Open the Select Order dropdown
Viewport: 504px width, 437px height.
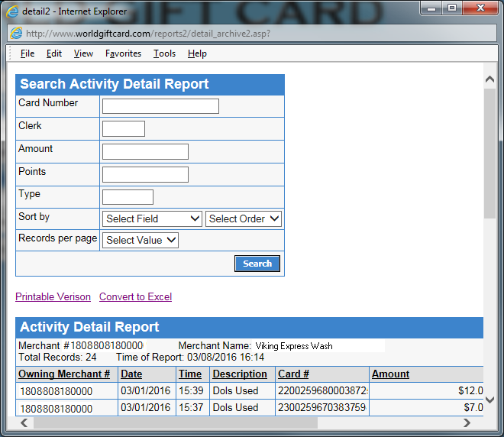(x=244, y=218)
